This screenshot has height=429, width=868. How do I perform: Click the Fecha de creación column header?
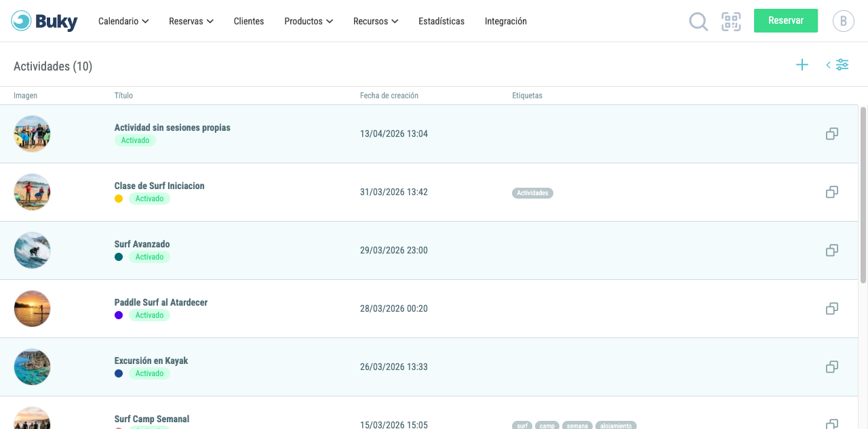[389, 96]
